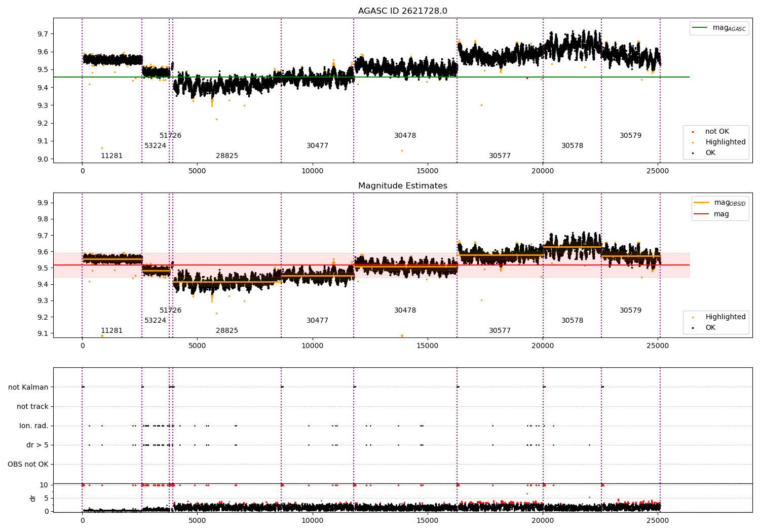The image size is (760, 532).
Task: Click 'OK' legend entry in the middle plot
Action: (704, 328)
